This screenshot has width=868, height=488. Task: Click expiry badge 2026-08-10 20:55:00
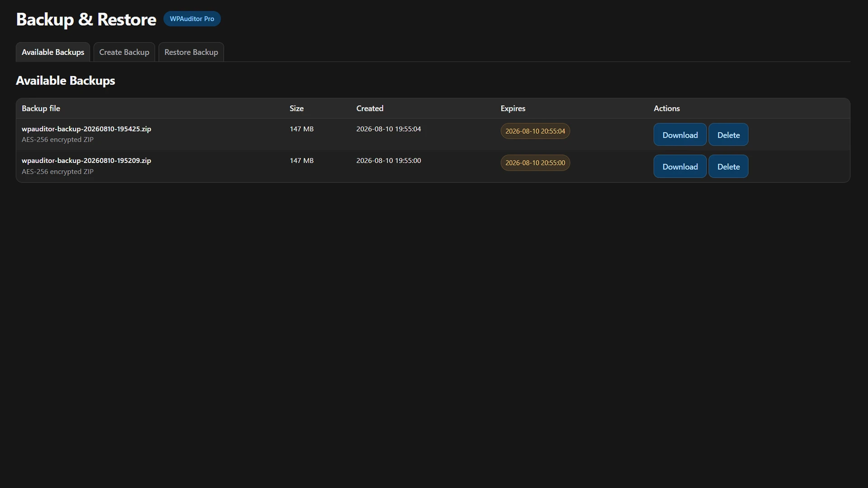[x=535, y=163]
